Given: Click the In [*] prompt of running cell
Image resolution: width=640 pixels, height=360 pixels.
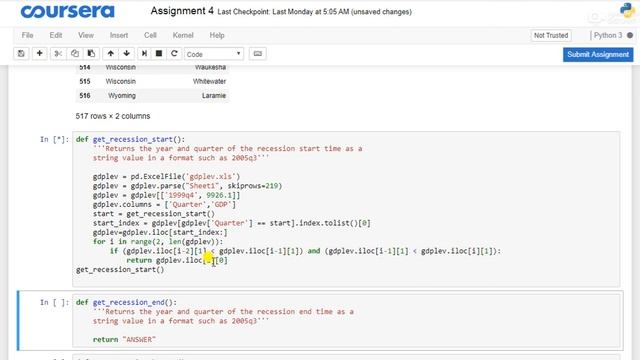Looking at the screenshot, I should coord(54,140).
